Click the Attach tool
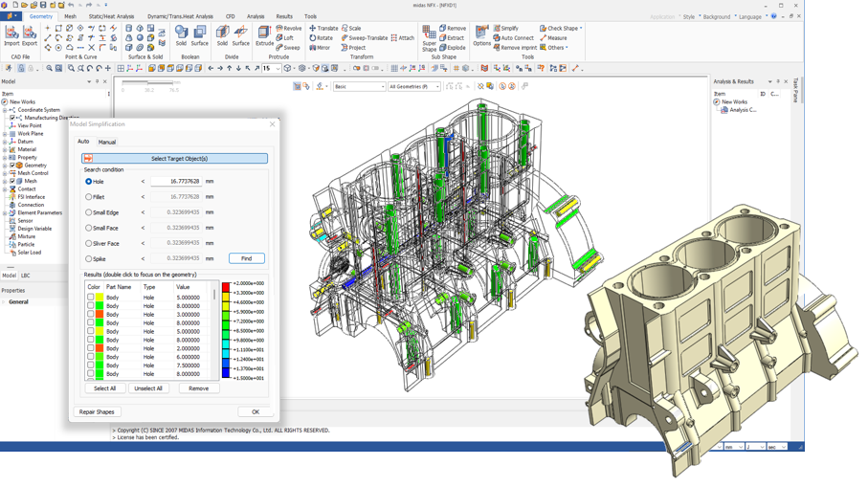 (403, 37)
